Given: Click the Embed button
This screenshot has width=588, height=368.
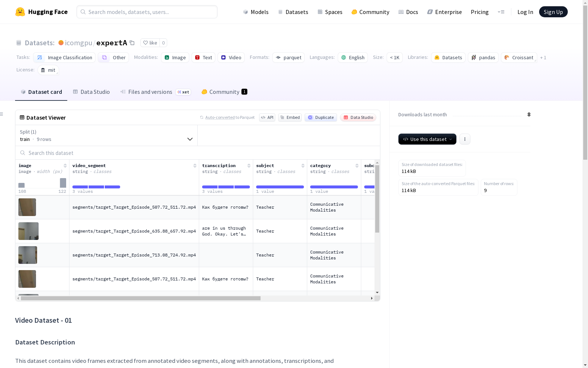Looking at the screenshot, I should (x=290, y=117).
